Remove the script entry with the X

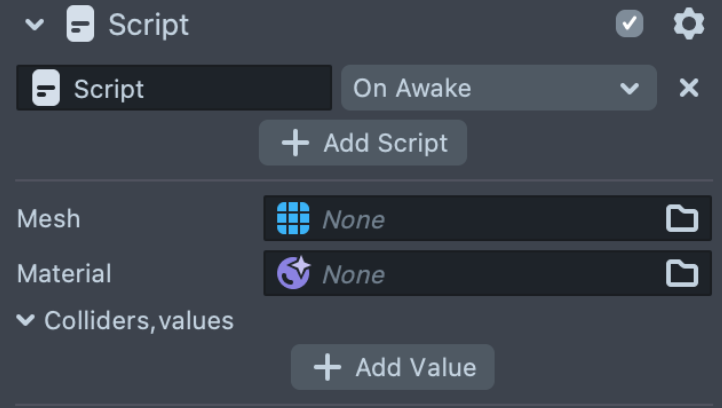click(688, 88)
